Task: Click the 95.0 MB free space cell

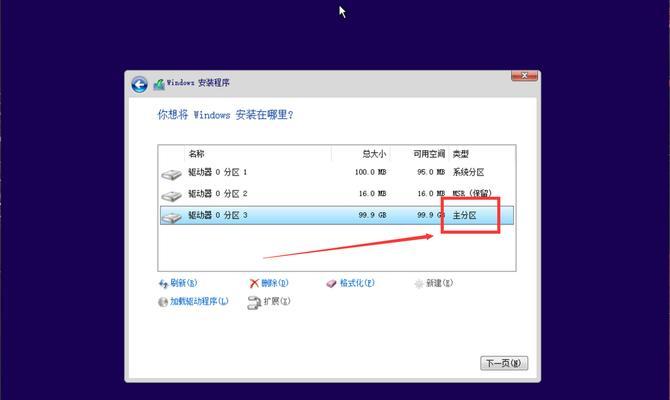Action: pos(431,172)
